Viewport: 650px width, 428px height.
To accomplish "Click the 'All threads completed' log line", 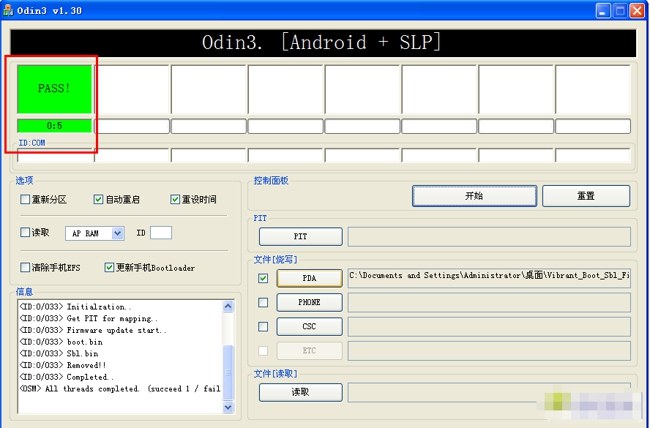I will point(120,389).
